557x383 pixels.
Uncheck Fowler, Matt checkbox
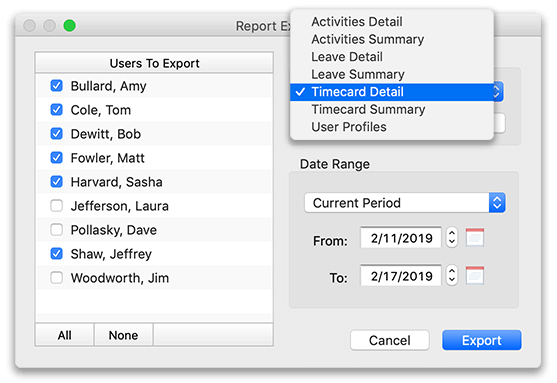point(56,158)
